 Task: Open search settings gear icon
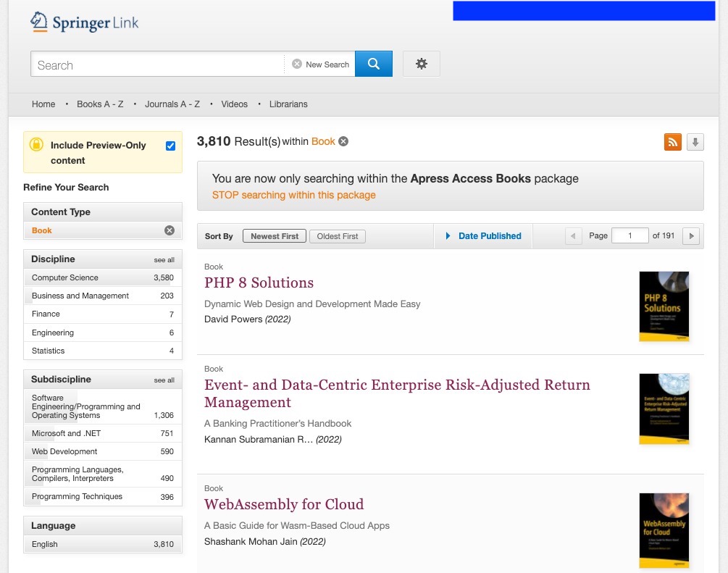(421, 64)
